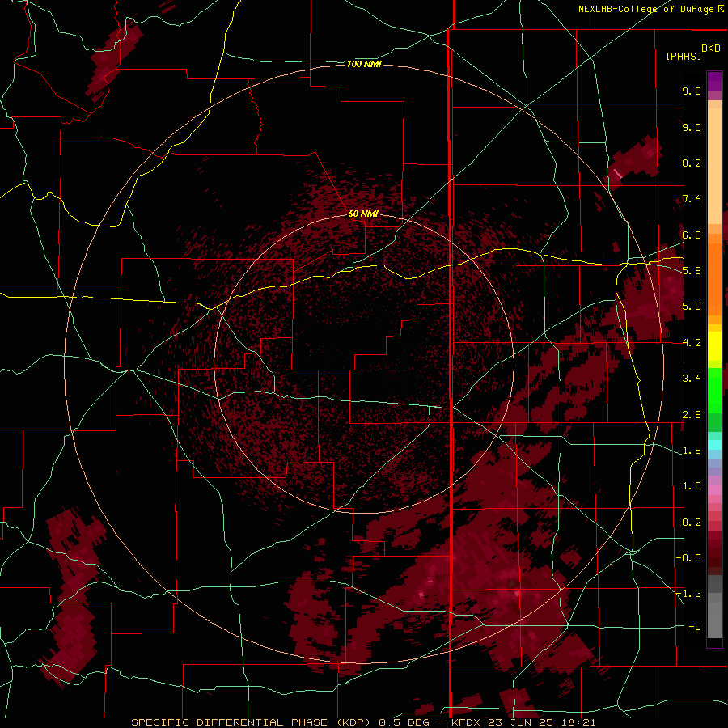
Task: Select the 0.2 value on color scale
Action: tap(692, 523)
